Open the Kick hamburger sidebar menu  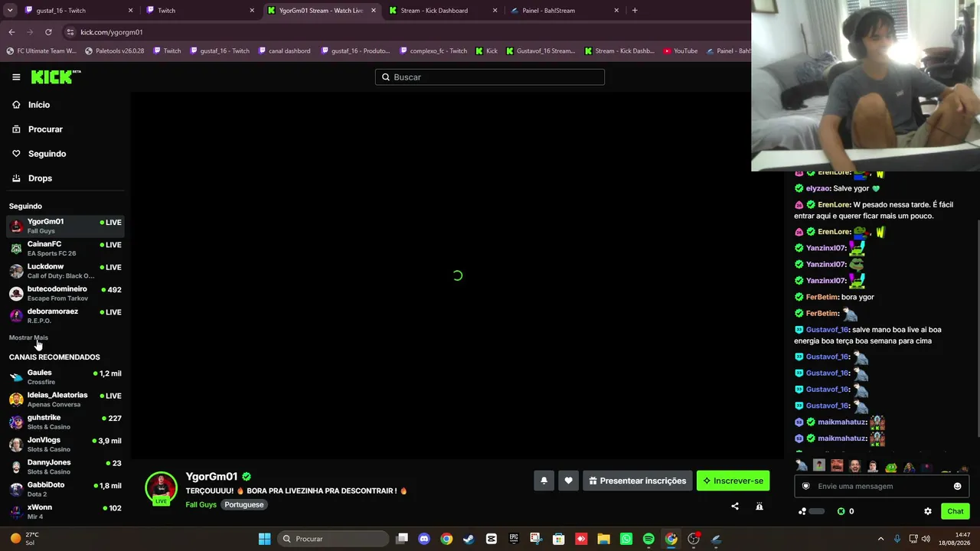pyautogui.click(x=16, y=77)
